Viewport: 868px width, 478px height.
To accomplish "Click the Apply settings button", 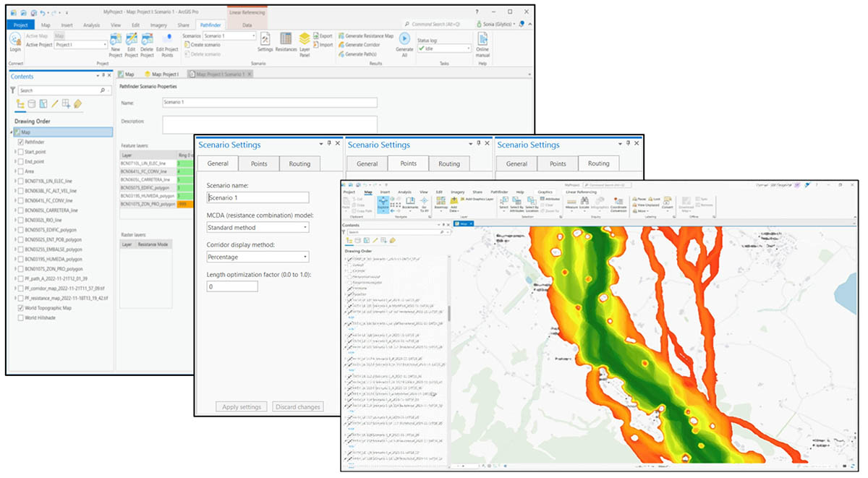I will [x=242, y=406].
